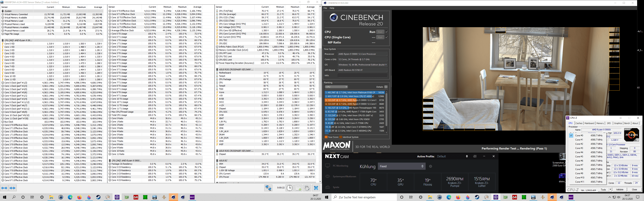The height and width of the screenshot is (201, 644).
Task: Open notification center on right taskbar
Action: point(637,197)
